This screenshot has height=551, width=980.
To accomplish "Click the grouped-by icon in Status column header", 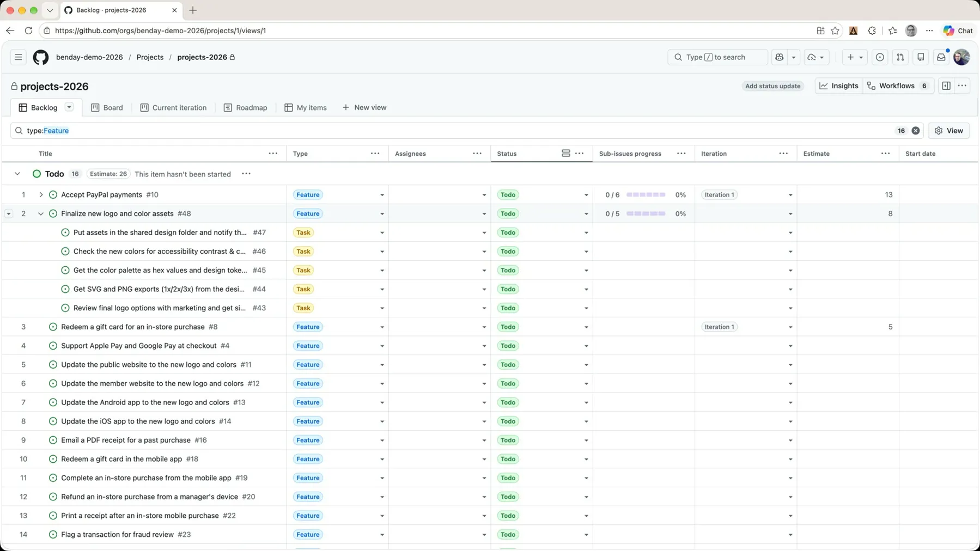I will coord(566,154).
